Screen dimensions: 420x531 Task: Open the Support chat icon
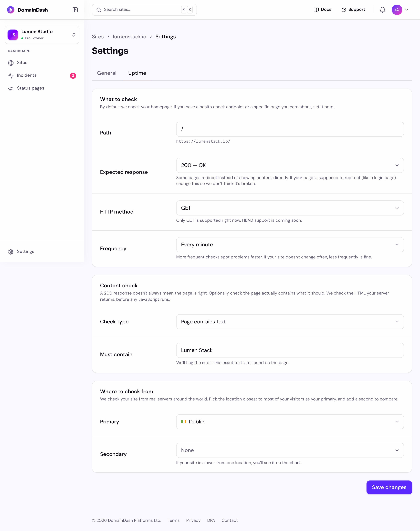[x=344, y=10]
